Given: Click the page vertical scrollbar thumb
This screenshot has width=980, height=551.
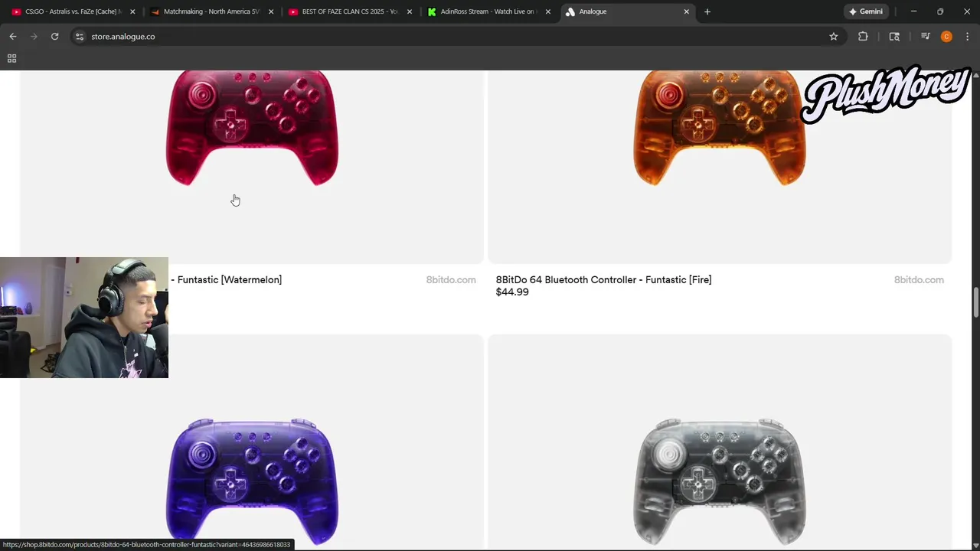Looking at the screenshot, I should (975, 302).
